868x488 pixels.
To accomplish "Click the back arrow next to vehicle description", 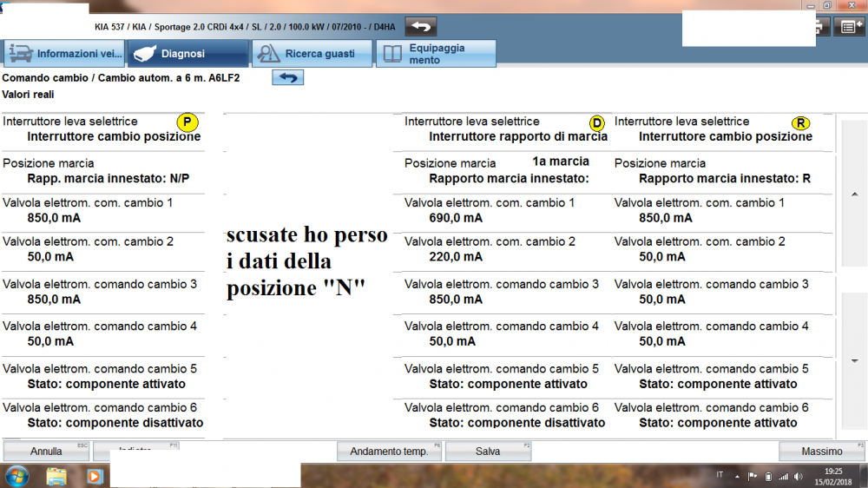I will pos(421,26).
